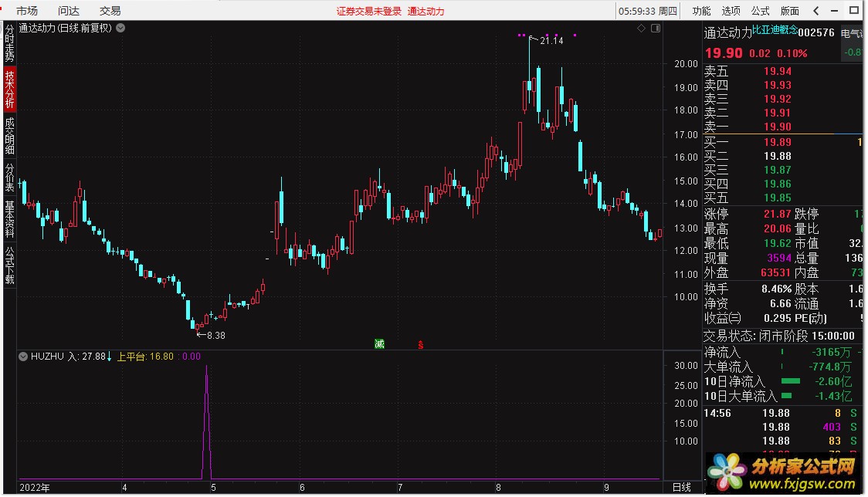The height and width of the screenshot is (497, 868).
Task: Click 交易状态 闭市阶段 status line
Action: click(x=779, y=336)
